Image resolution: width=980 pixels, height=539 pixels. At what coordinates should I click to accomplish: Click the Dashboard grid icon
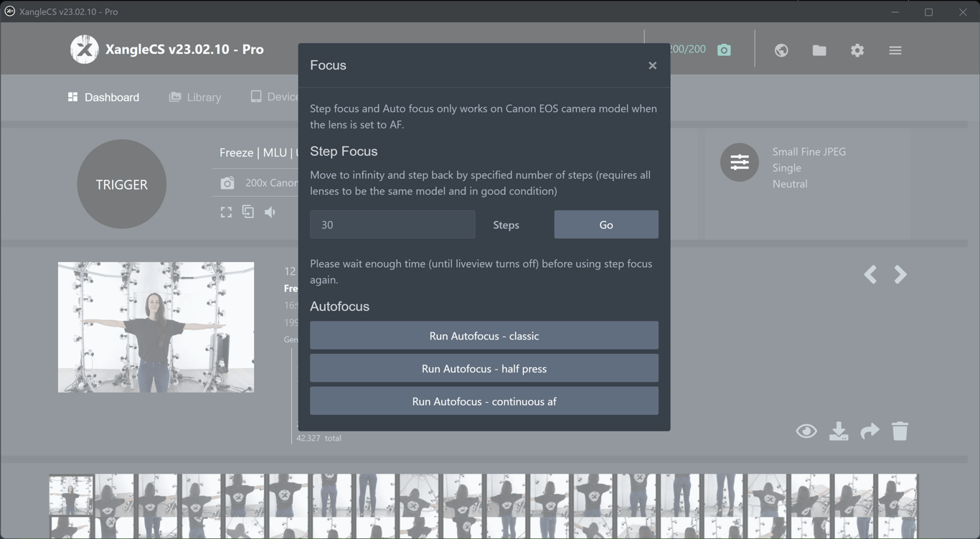[x=72, y=97]
